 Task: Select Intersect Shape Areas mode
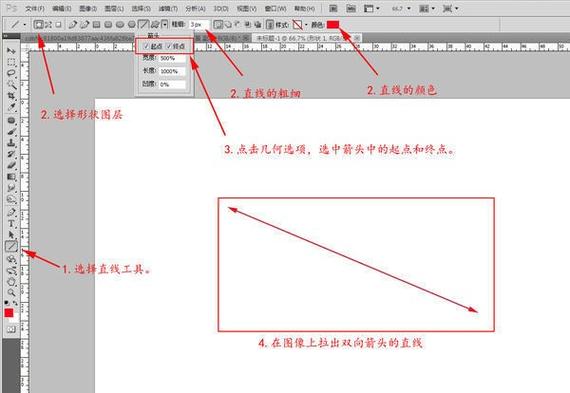(248, 24)
